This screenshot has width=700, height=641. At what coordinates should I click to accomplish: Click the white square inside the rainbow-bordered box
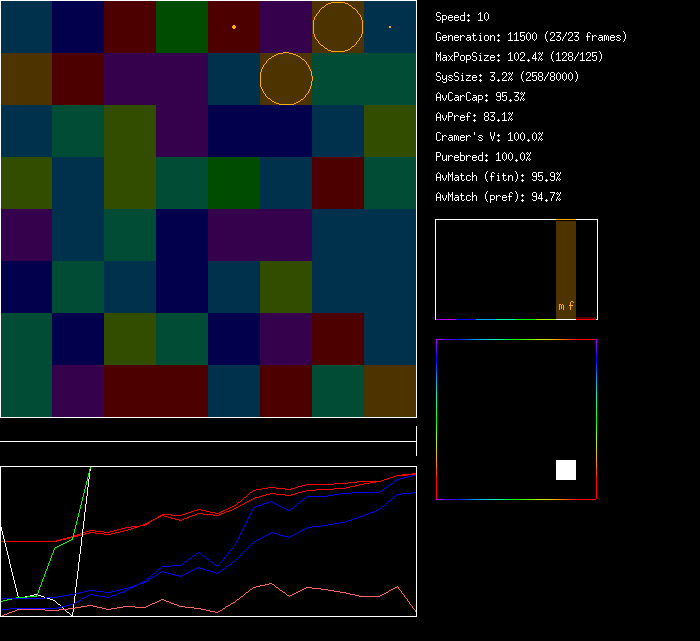tap(566, 470)
